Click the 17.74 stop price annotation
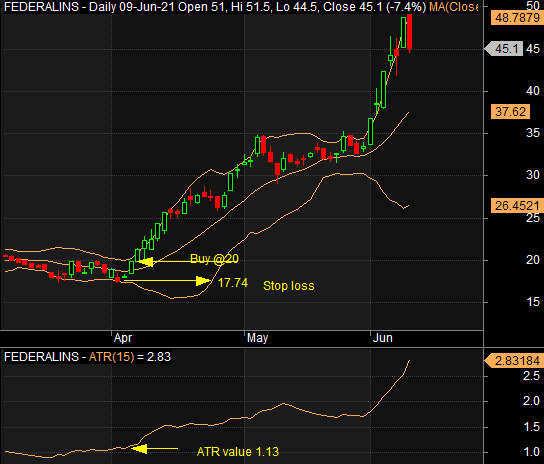The width and height of the screenshot is (544, 464). (x=233, y=283)
